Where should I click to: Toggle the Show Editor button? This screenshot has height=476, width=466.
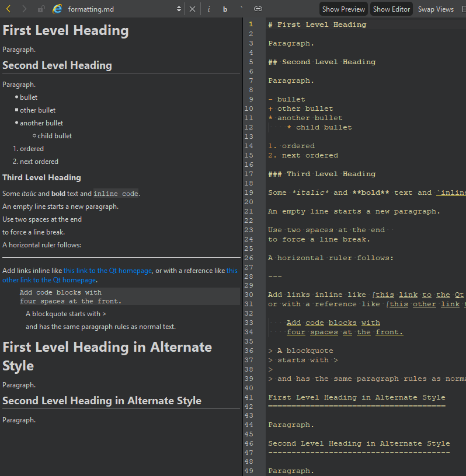tap(391, 9)
